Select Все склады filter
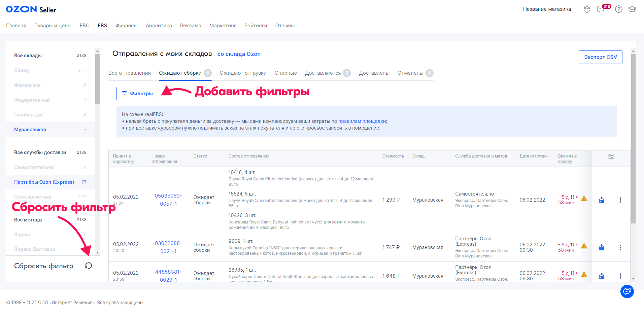Viewport: 644px width, 314px height. coord(50,56)
